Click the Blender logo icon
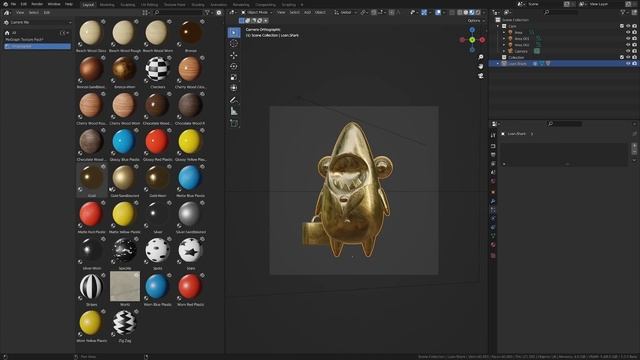 click(5, 4)
